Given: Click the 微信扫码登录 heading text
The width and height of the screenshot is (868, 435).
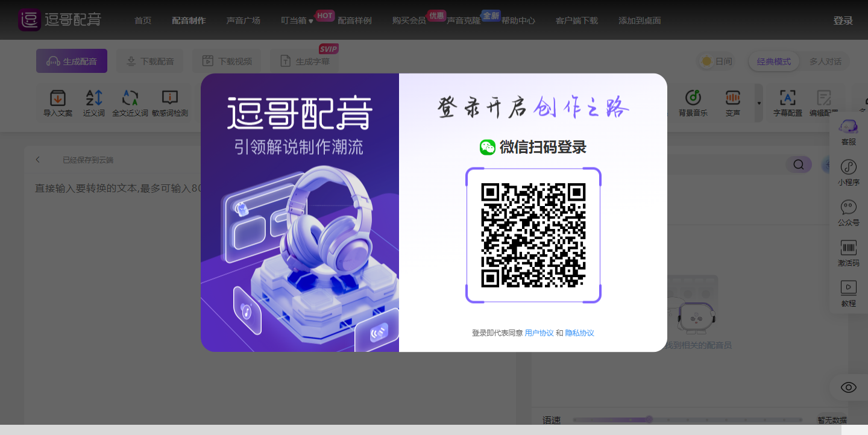Looking at the screenshot, I should [542, 147].
